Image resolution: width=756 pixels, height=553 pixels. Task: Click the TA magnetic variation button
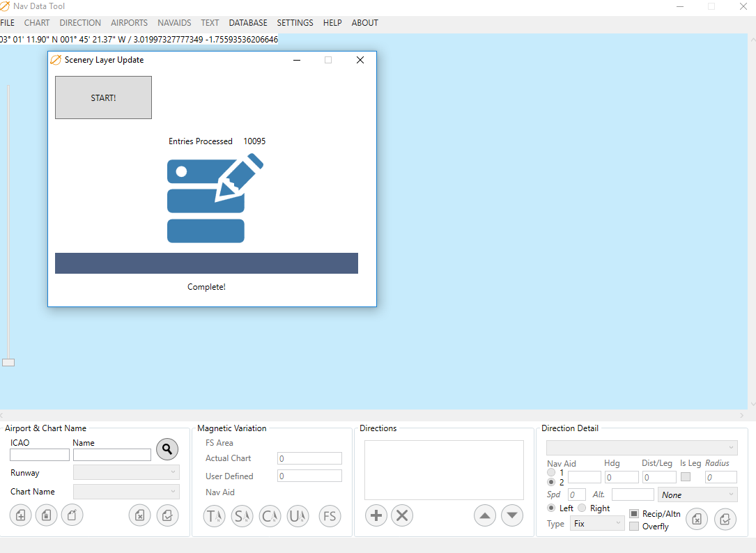click(x=214, y=516)
